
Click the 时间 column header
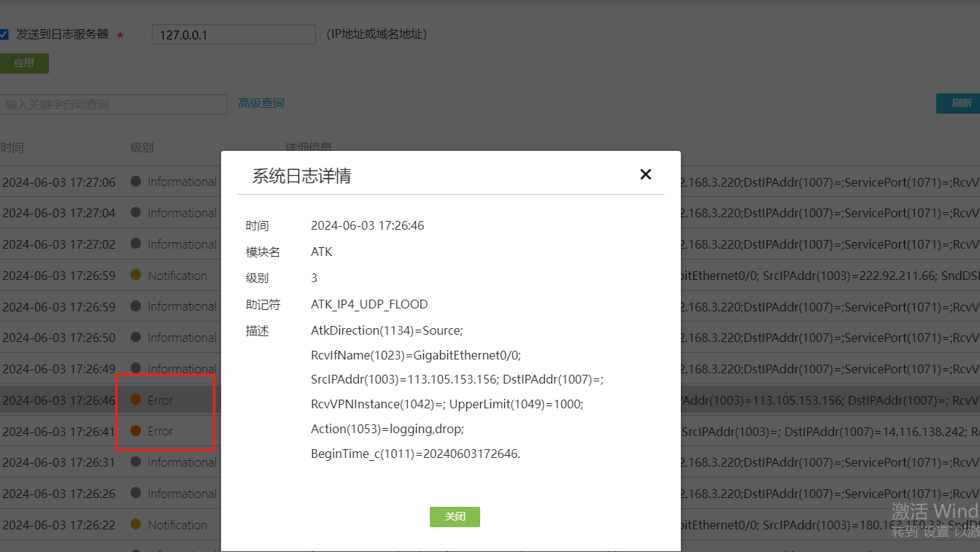pyautogui.click(x=12, y=148)
